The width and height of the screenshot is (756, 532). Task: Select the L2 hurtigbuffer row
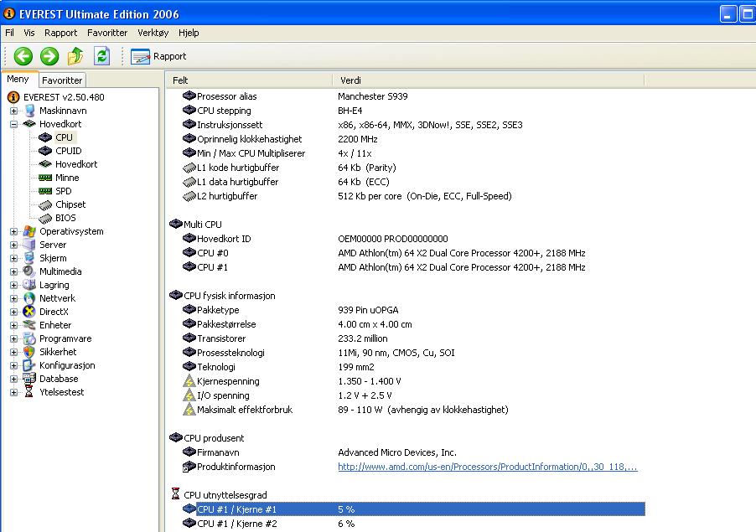click(413, 196)
